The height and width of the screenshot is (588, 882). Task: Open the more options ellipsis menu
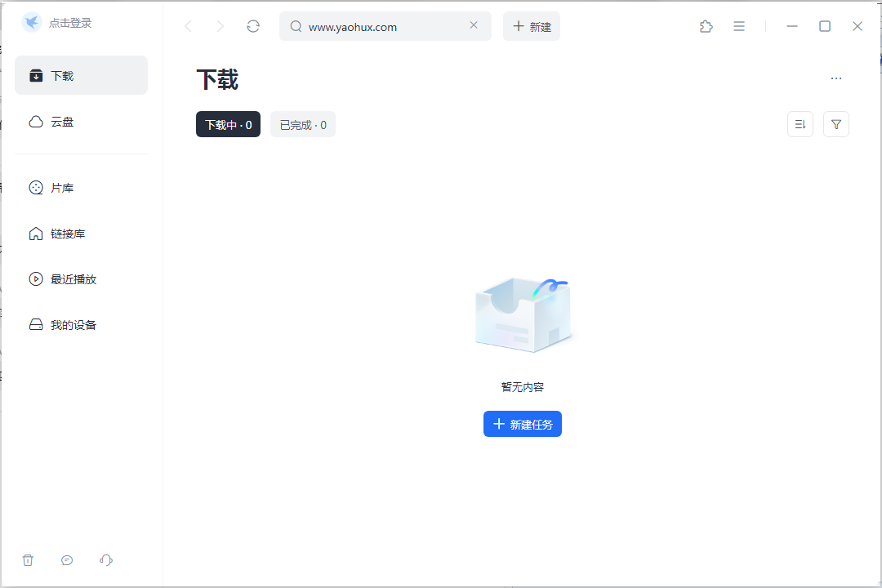[835, 78]
